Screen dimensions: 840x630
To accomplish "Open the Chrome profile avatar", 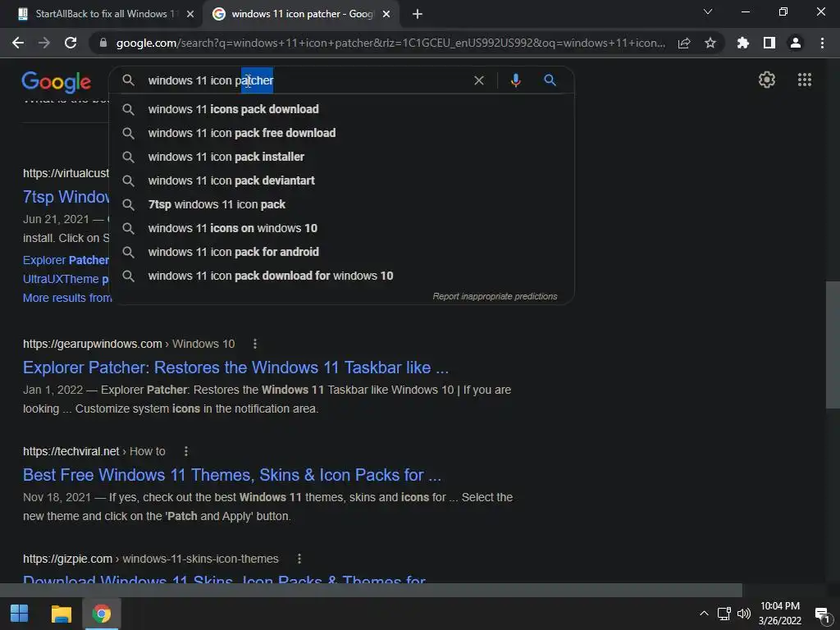I will coord(796,43).
